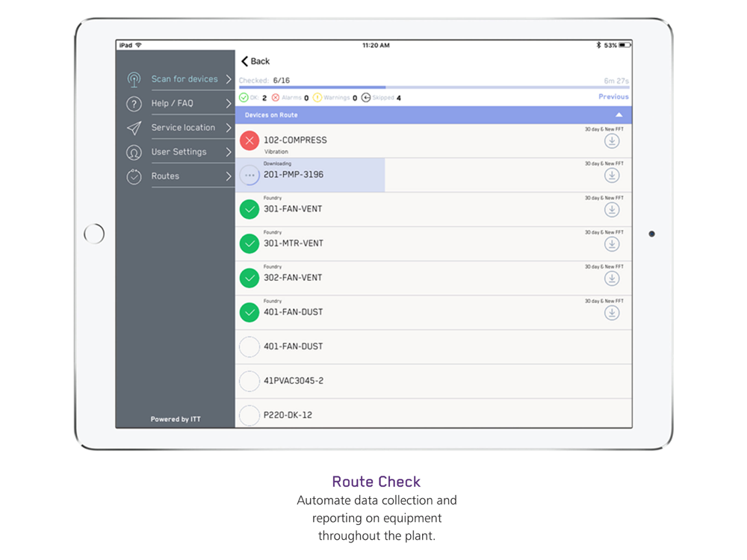Open the 41PVAC3045-2 device row
This screenshot has height=560, width=747.
coord(433,382)
